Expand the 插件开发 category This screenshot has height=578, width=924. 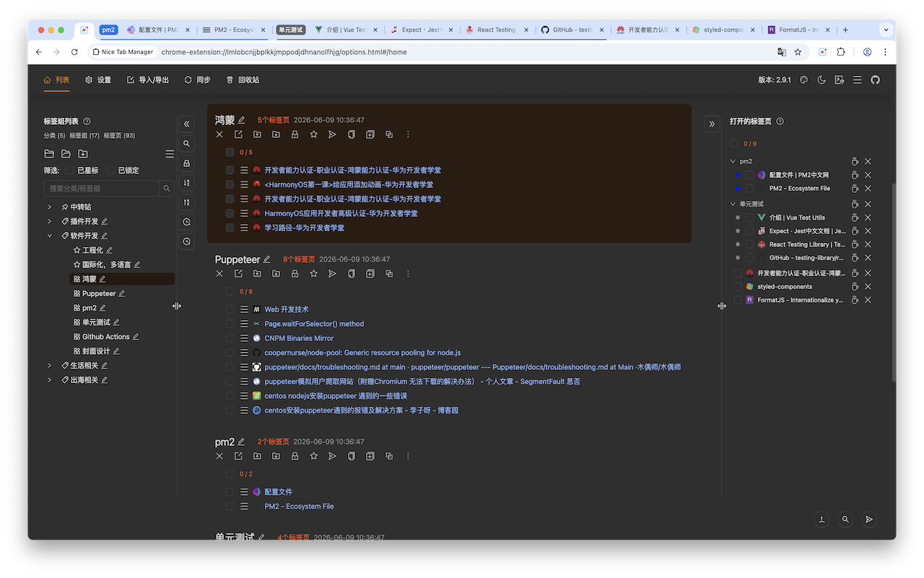pos(50,221)
